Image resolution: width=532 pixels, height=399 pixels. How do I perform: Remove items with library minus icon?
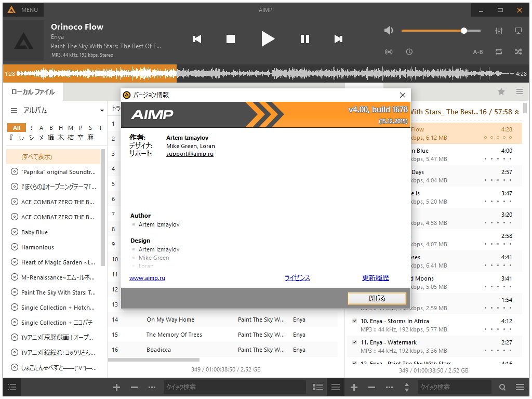(135, 387)
